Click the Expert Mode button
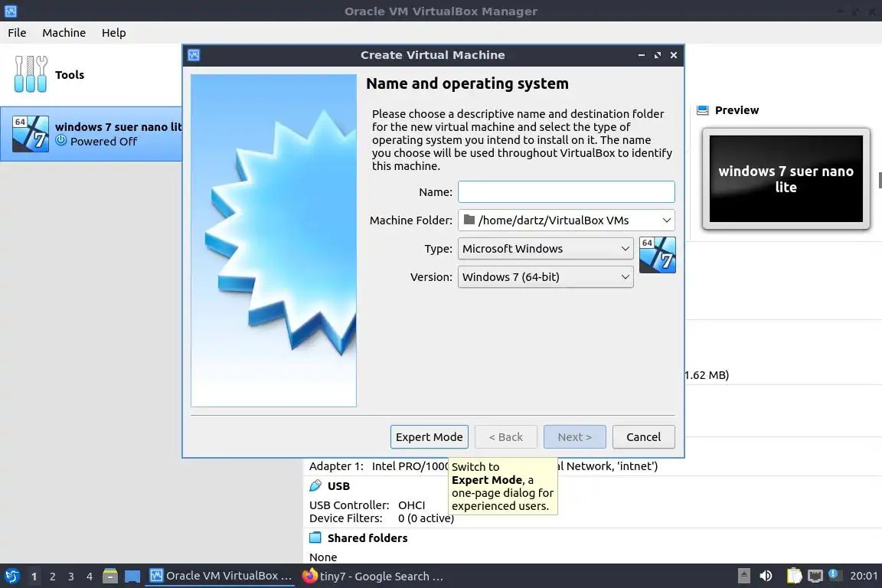 click(x=430, y=437)
